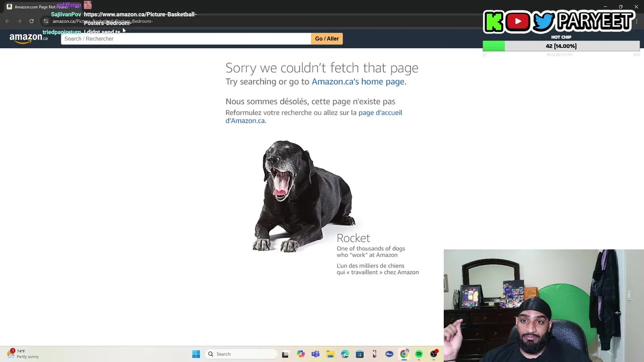Click the "Sorry we couldn't fetch that page" heading

click(x=322, y=68)
